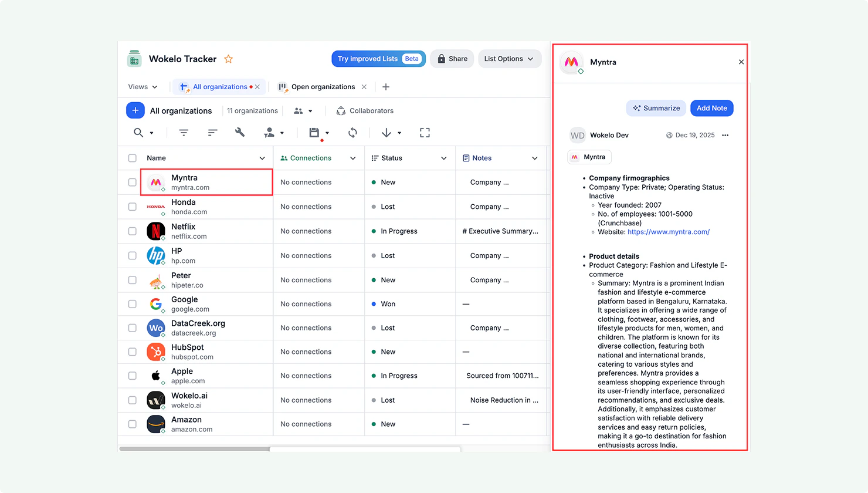
Task: Close the All organizations view tab
Action: [257, 87]
